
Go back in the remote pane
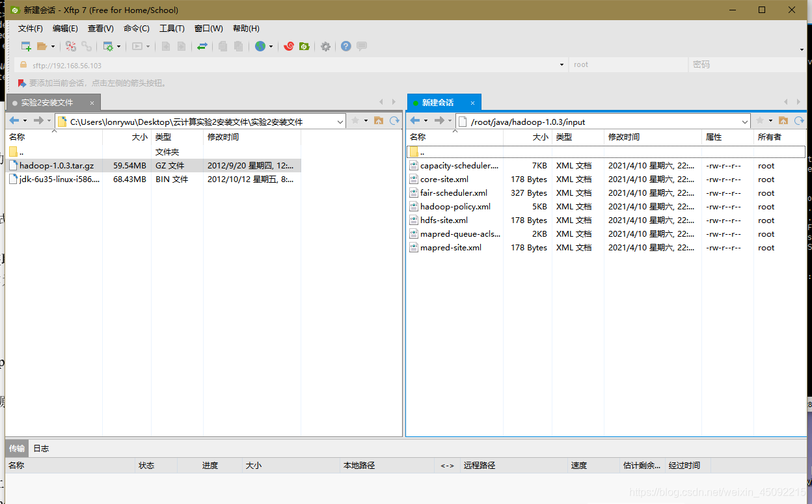tap(414, 121)
